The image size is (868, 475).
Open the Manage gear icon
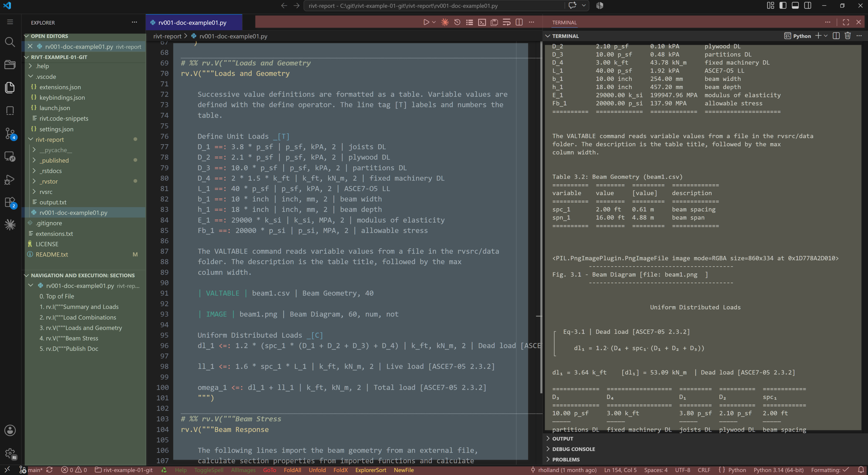(x=10, y=453)
